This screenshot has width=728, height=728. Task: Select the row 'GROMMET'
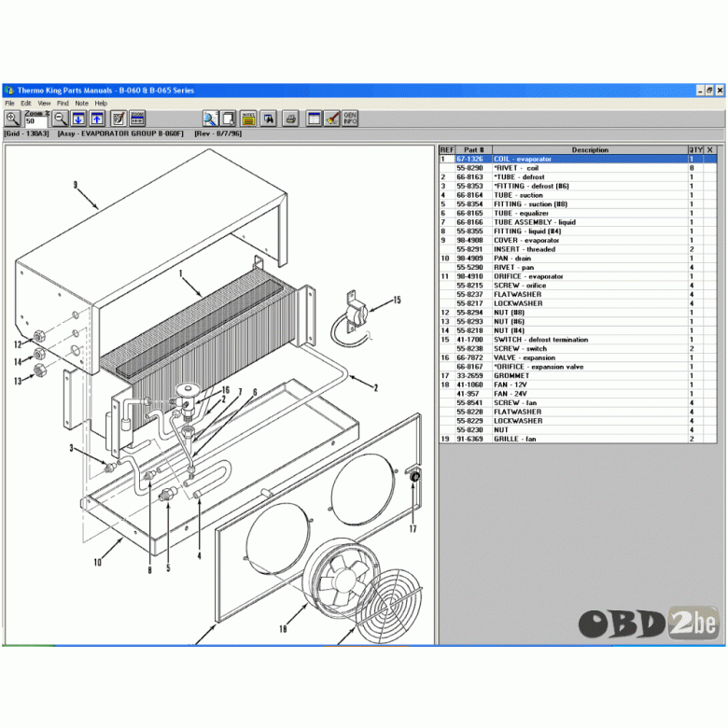tap(578, 375)
